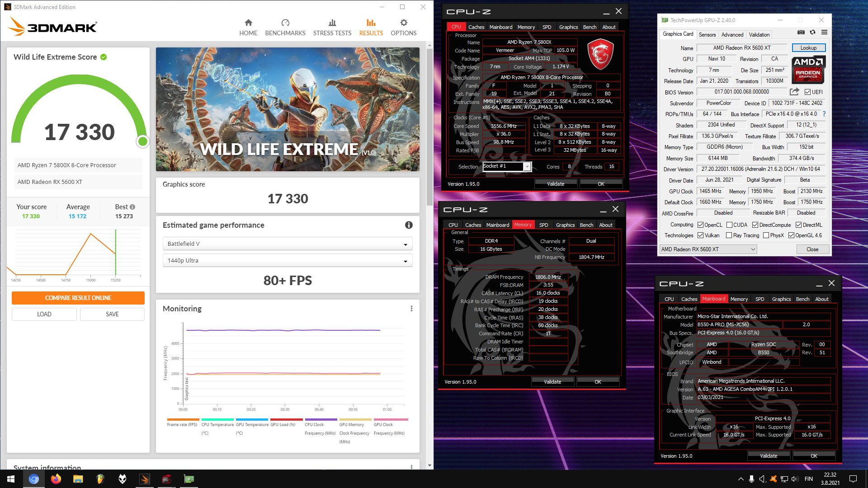Click the GPU-Z taskbar icon
868x488 pixels.
tap(189, 479)
